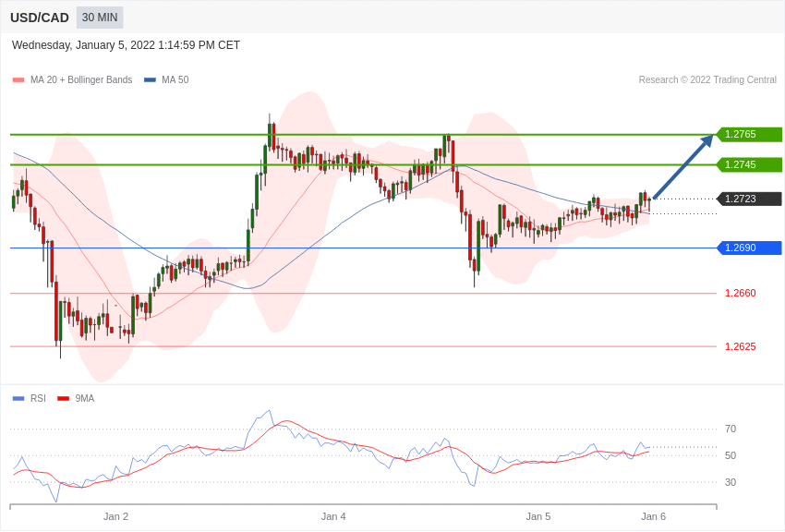Click the Jan 2 date axis label

[x=115, y=516]
